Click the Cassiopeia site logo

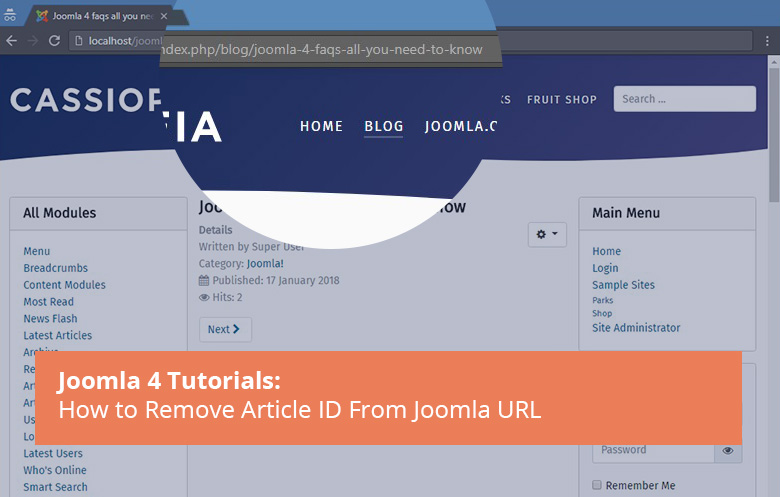tap(115, 113)
